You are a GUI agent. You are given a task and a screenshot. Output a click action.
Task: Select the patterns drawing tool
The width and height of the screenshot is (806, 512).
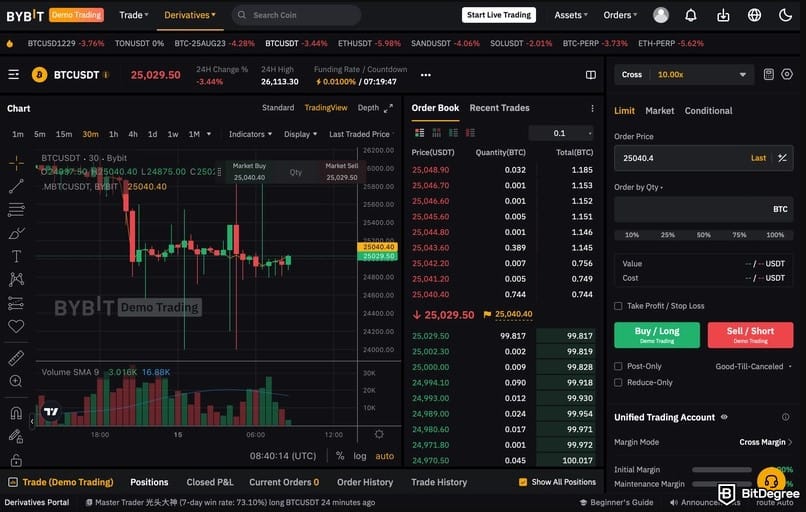tap(16, 279)
